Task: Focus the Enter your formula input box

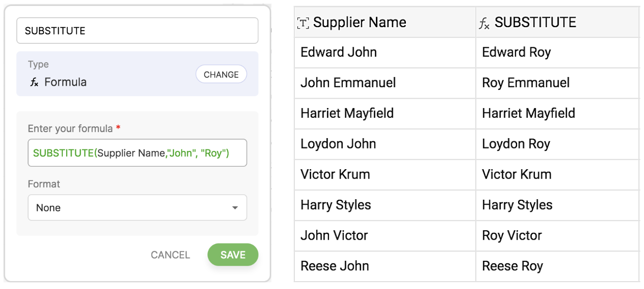Action: (x=137, y=153)
